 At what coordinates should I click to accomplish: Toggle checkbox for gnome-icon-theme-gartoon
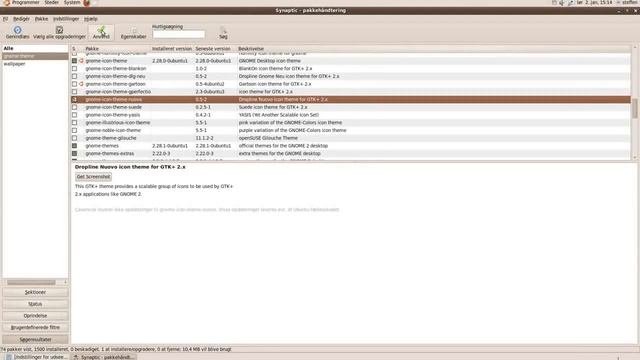(74, 84)
